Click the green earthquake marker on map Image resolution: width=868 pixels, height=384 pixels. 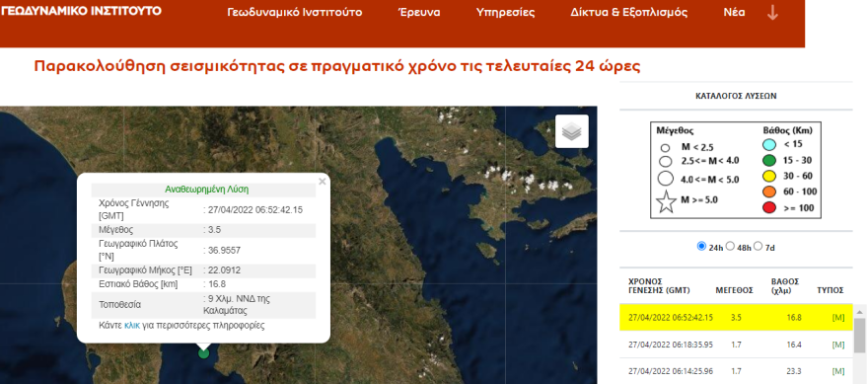click(204, 352)
